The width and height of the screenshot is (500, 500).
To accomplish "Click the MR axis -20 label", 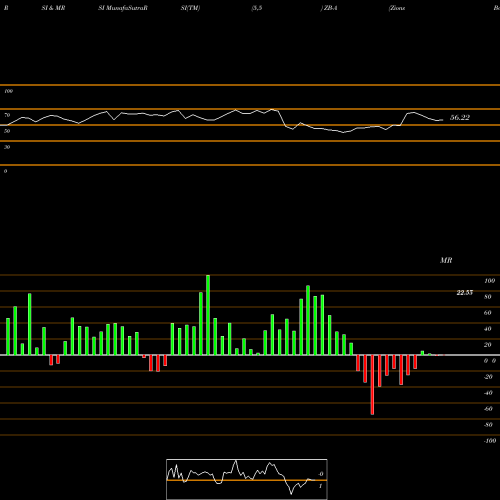I will pyautogui.click(x=488, y=377).
